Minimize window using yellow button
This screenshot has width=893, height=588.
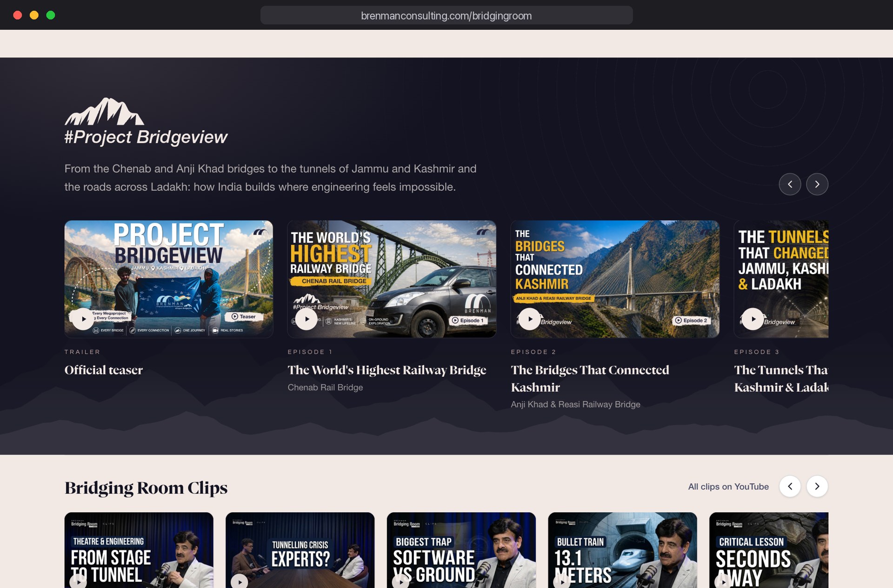(34, 15)
